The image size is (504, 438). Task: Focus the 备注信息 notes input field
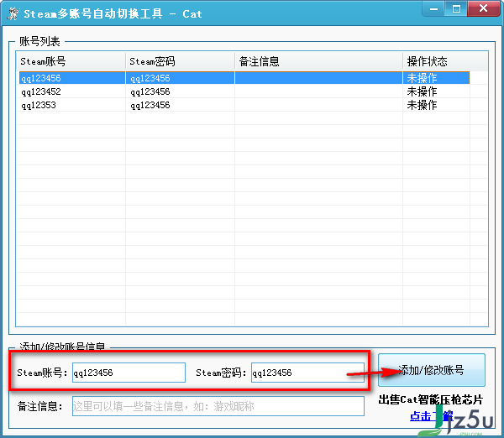click(218, 406)
